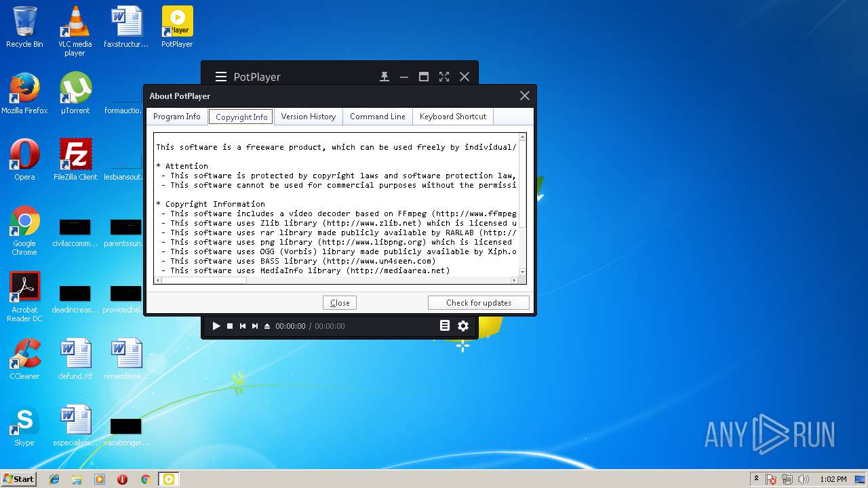Open Chrome from the taskbar
The image size is (868, 488).
click(145, 479)
